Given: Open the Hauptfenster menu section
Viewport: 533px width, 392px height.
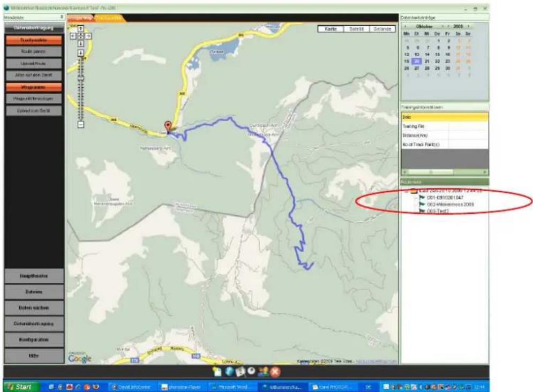Looking at the screenshot, I should 34,276.
